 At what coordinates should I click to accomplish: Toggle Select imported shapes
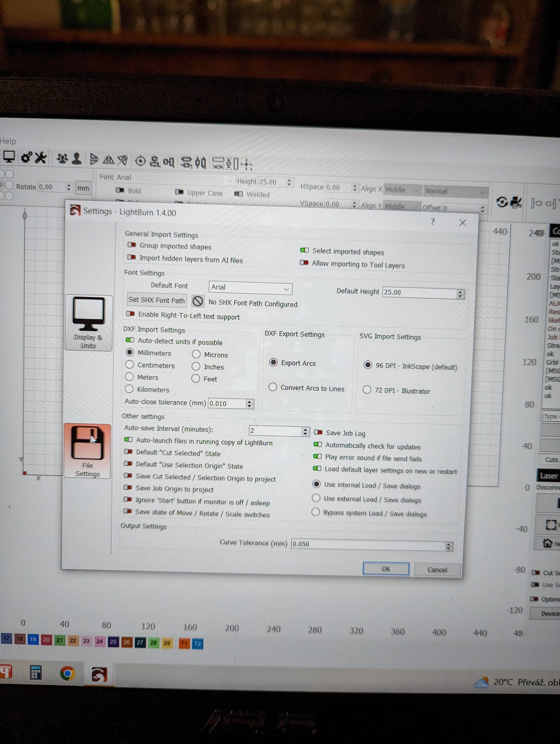tap(304, 250)
